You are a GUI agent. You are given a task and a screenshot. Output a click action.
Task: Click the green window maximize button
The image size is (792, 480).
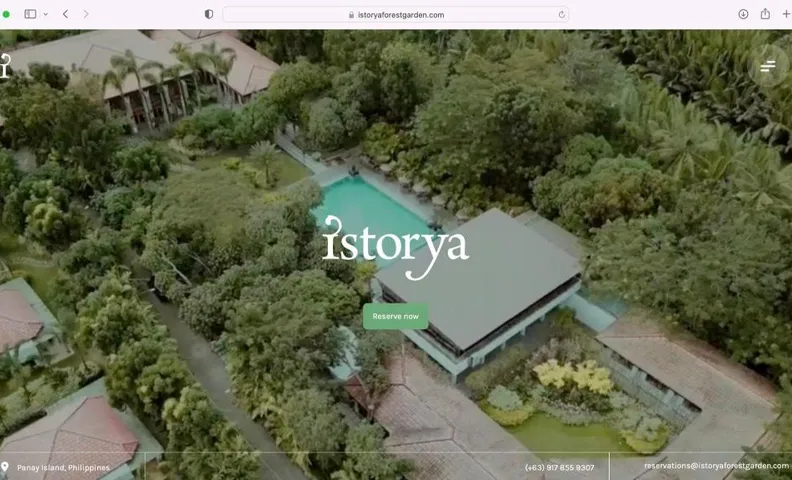6,14
